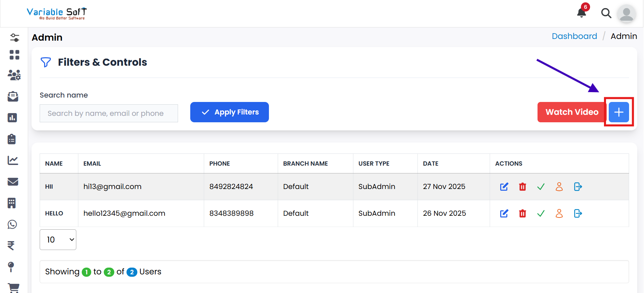Open the sidebar settings sliders icon
644x293 pixels.
click(14, 37)
